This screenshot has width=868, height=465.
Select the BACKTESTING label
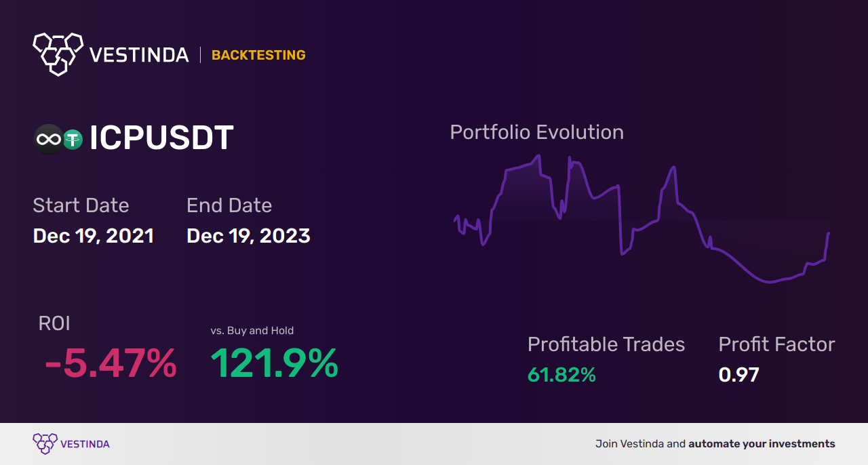(258, 55)
